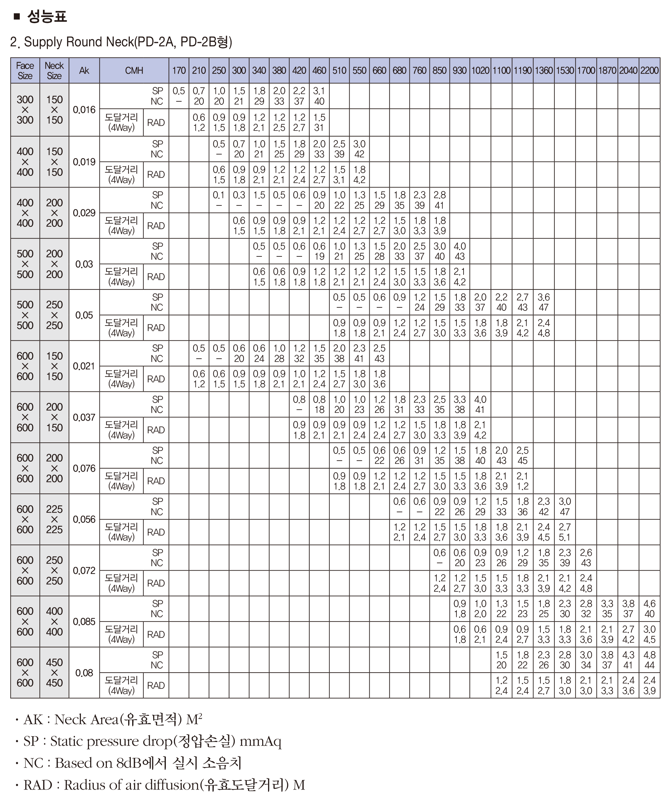Click SP/NC cell '3.6 47' in Ak 0.05 row
672x802 pixels.
click(x=544, y=302)
